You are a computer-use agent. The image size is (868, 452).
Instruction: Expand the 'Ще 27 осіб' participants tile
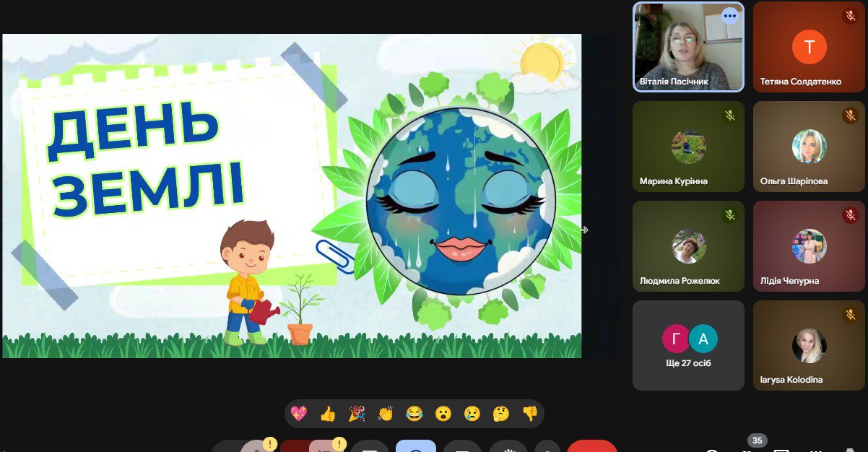tap(688, 345)
